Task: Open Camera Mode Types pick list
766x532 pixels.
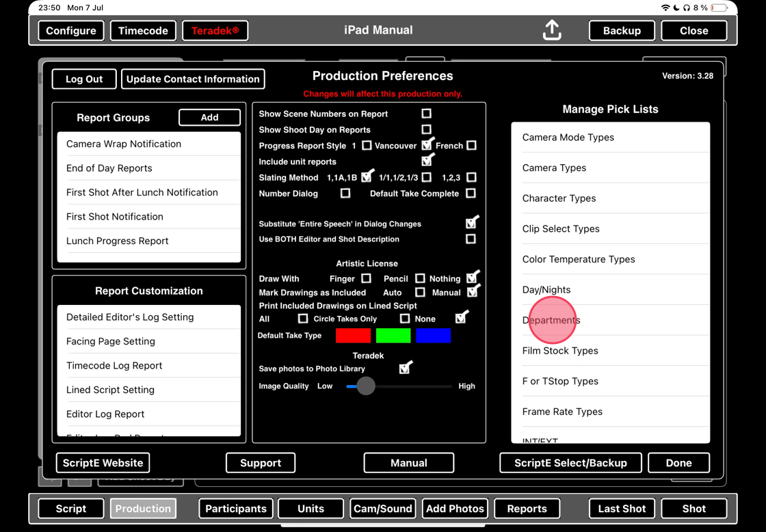Action: click(x=610, y=137)
